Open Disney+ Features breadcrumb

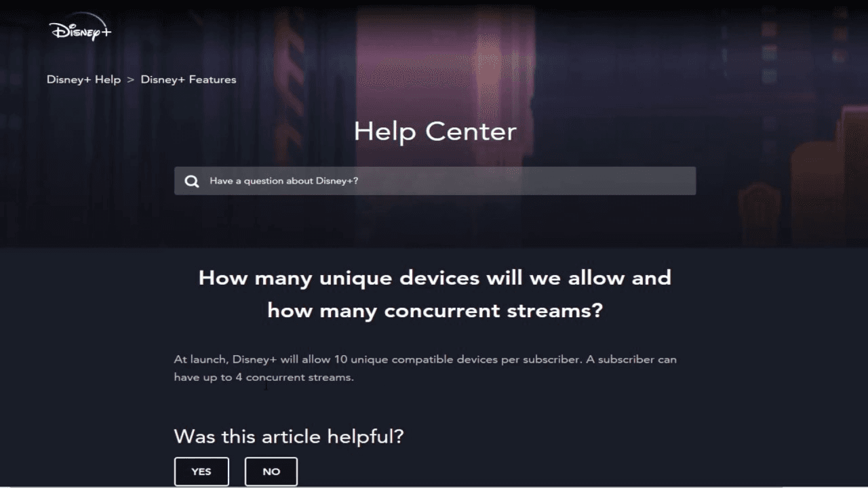click(x=189, y=79)
